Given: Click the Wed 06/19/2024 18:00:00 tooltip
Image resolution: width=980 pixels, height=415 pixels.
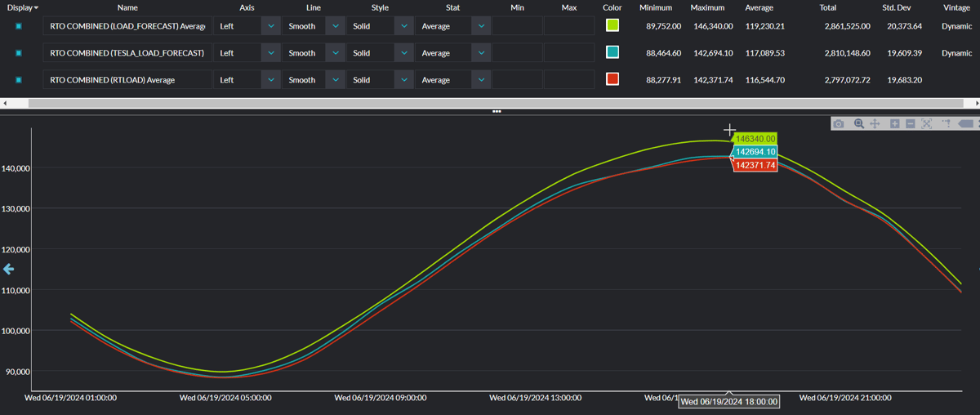Looking at the screenshot, I should 729,401.
